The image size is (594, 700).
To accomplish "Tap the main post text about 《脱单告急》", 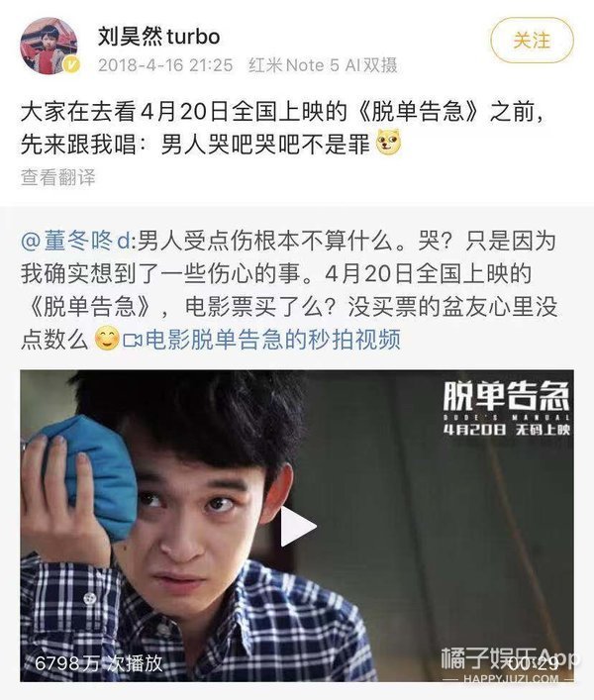I will (x=282, y=128).
